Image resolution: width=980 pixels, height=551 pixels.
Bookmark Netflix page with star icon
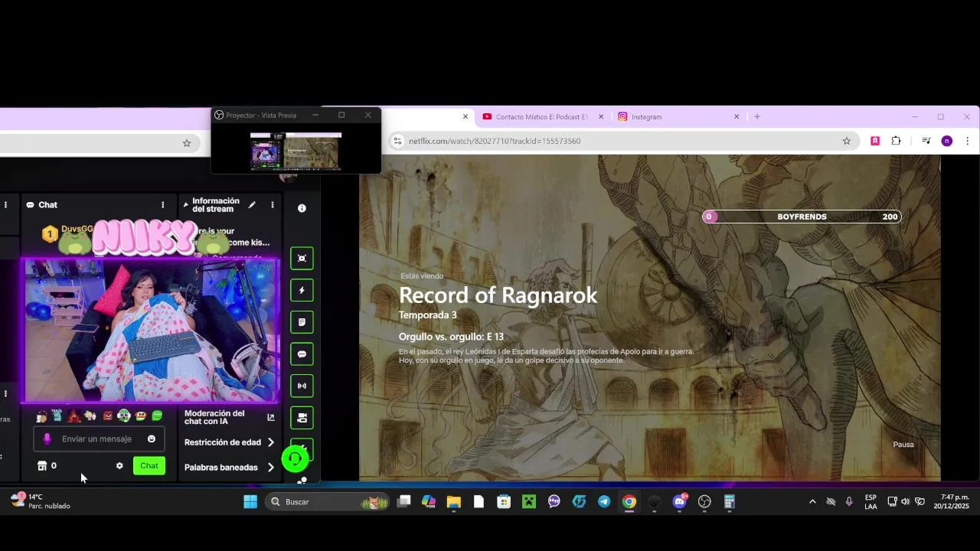(x=846, y=141)
